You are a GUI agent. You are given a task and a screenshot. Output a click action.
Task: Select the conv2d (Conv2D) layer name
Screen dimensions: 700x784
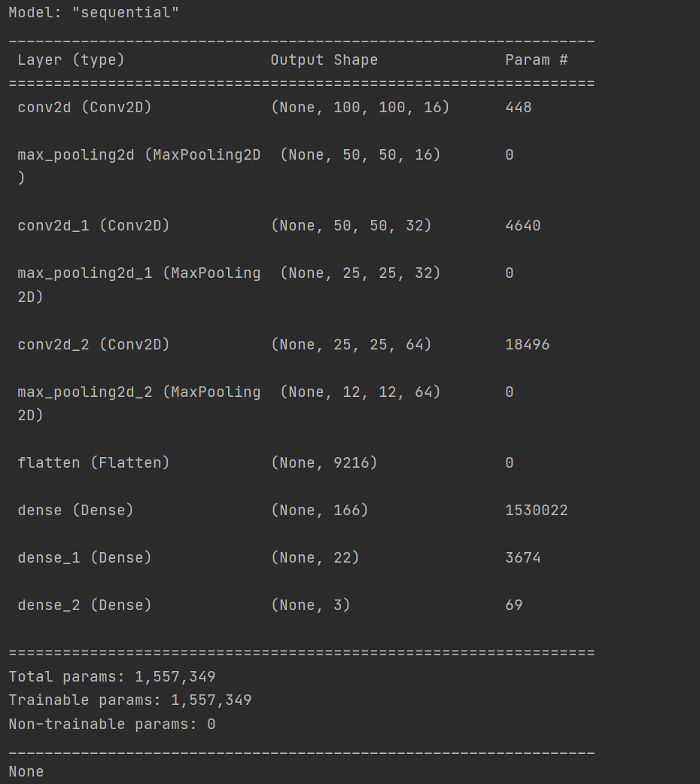point(84,108)
